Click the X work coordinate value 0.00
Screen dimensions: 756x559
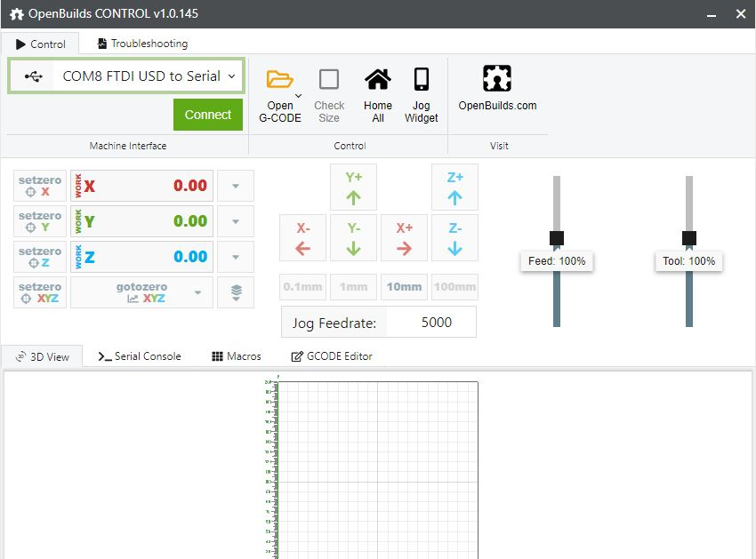click(x=190, y=186)
